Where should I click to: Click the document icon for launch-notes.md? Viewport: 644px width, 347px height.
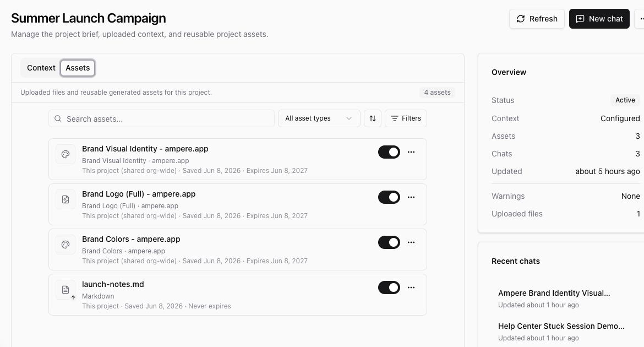click(66, 290)
